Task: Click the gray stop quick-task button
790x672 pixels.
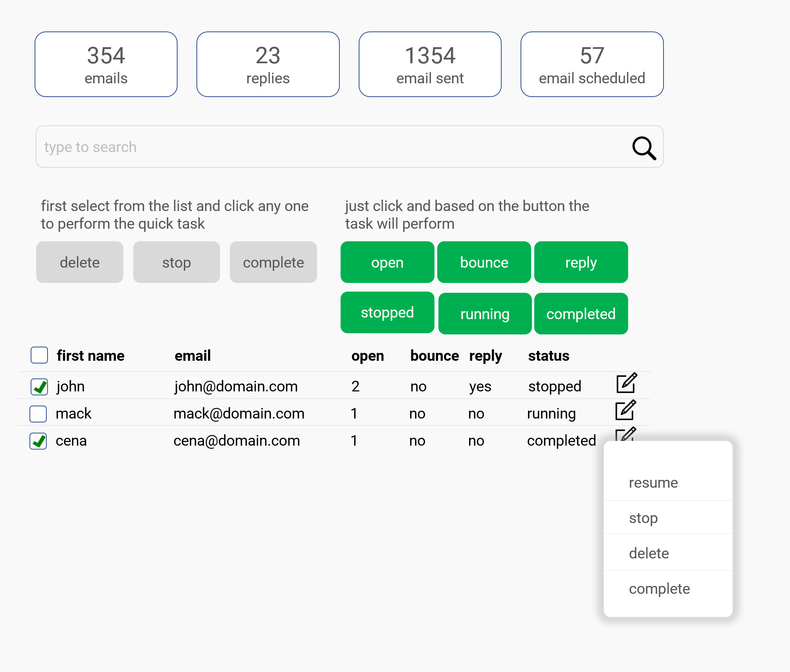Action: click(176, 262)
